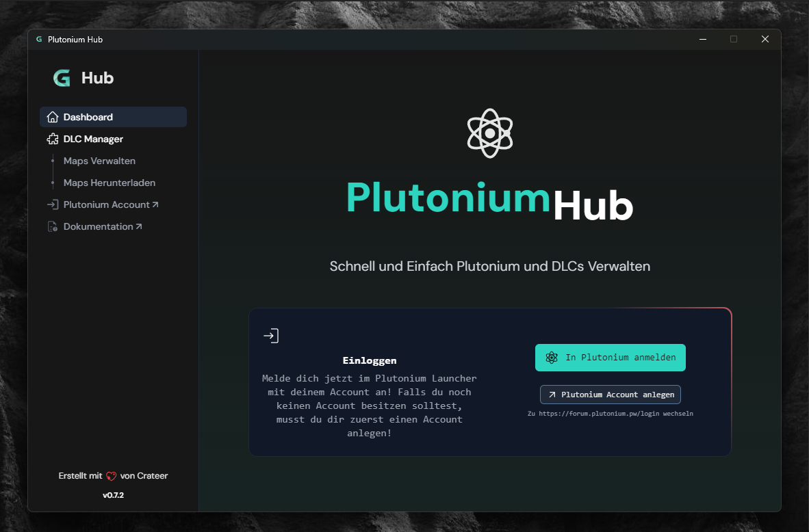Select the puzzle piece icon beside DLC Manager
809x532 pixels.
53,138
